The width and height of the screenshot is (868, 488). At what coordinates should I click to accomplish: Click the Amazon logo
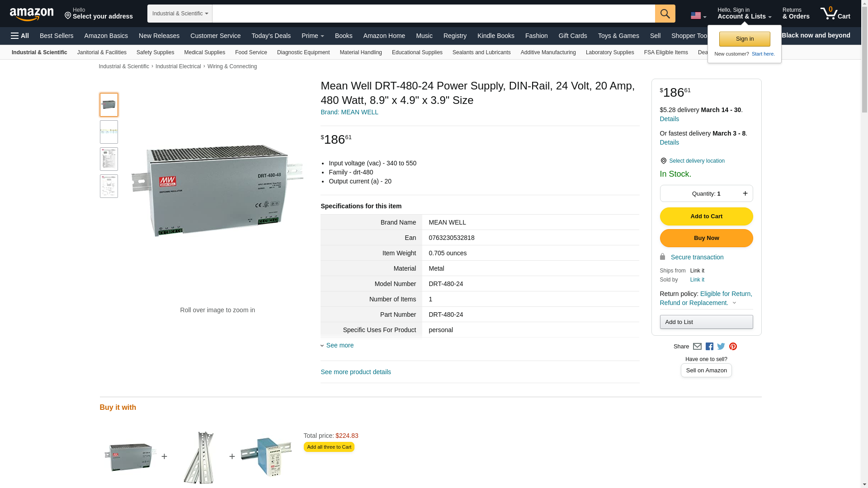32,14
